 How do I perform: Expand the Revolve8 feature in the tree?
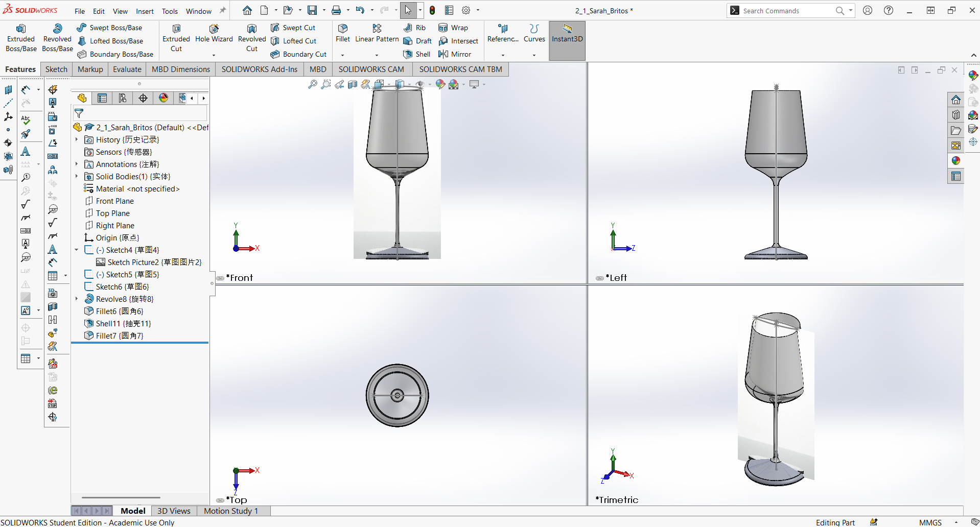tap(77, 299)
